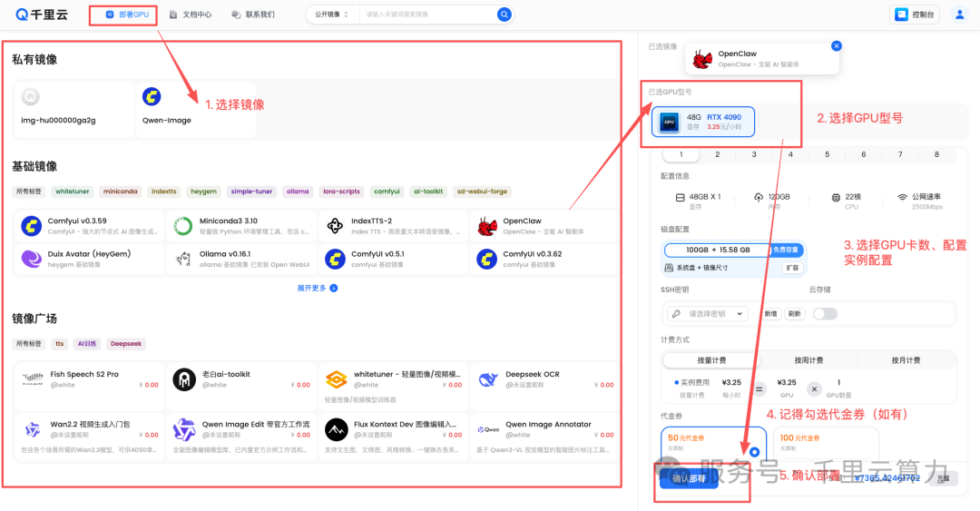Open the 控制台 console button
This screenshot has height=511, width=980.
coord(915,15)
